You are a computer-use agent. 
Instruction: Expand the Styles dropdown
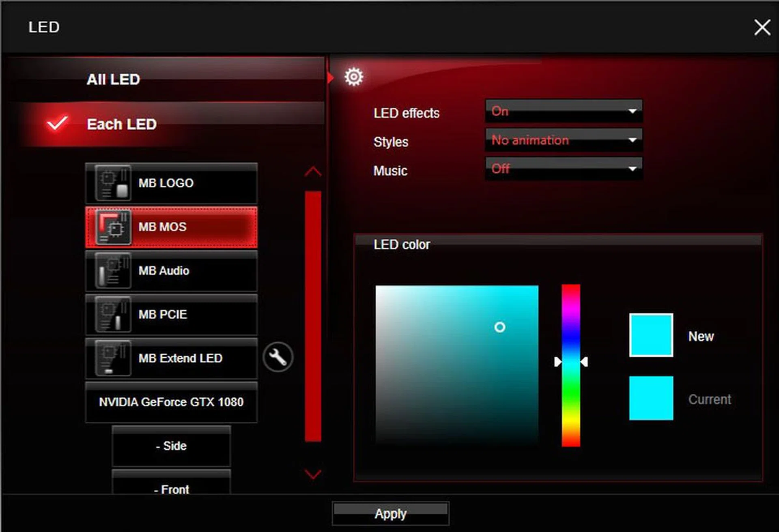coord(564,140)
